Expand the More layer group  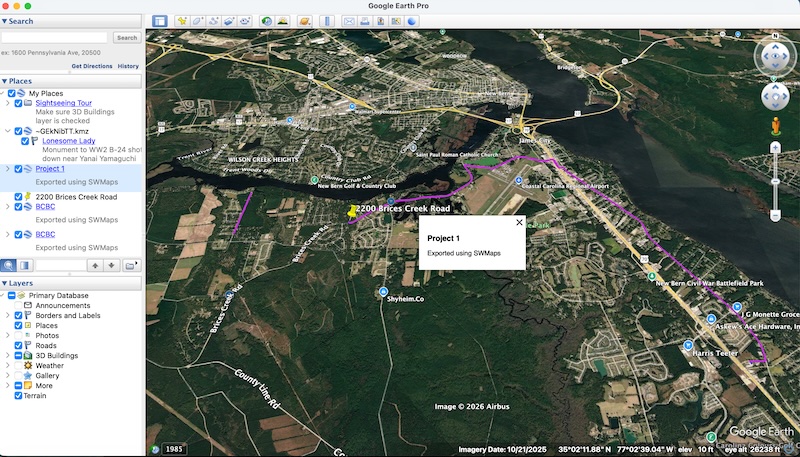[8, 386]
